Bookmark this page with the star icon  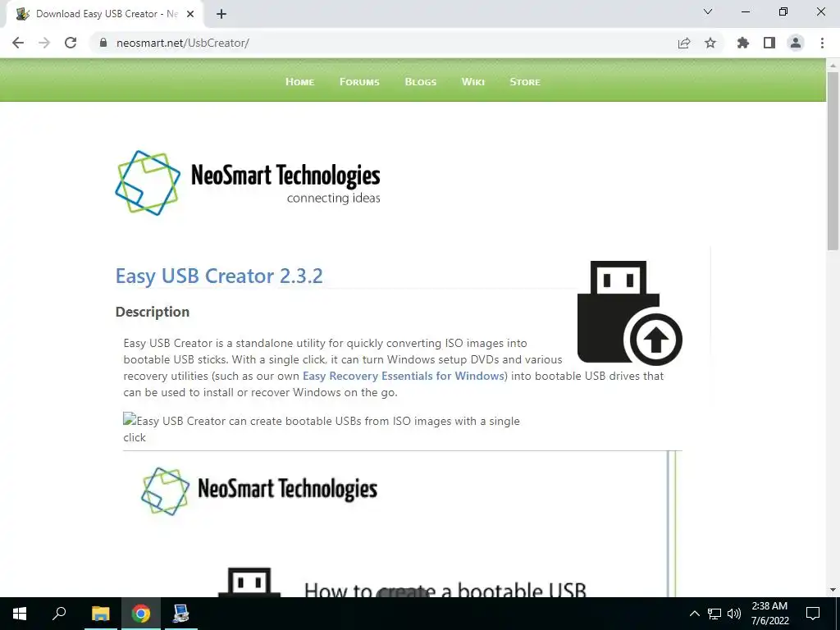tap(710, 43)
